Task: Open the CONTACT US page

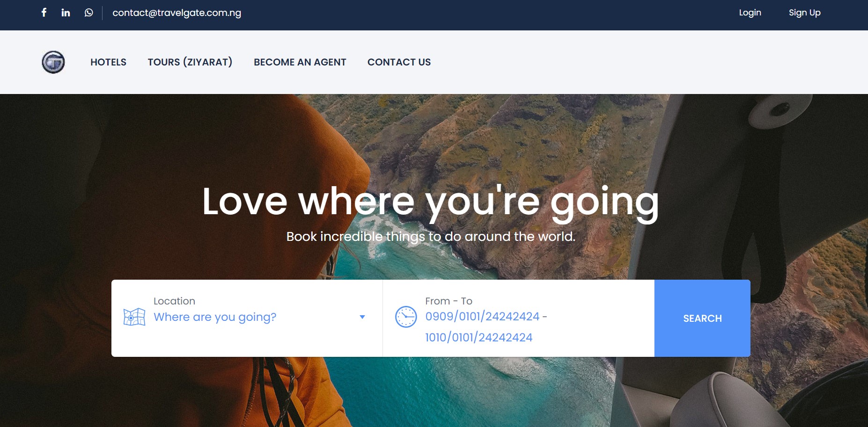Action: pyautogui.click(x=399, y=62)
